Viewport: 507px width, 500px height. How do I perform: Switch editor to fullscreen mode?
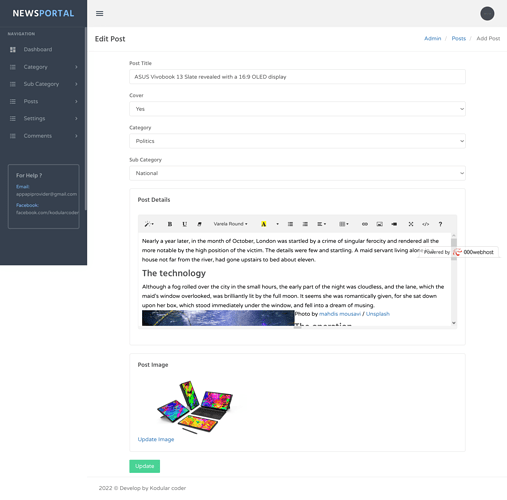(x=411, y=224)
